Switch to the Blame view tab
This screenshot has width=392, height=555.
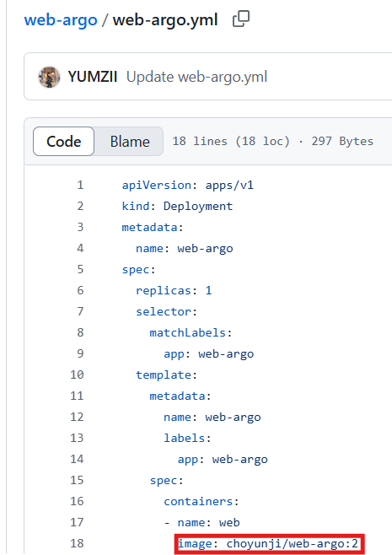click(130, 141)
